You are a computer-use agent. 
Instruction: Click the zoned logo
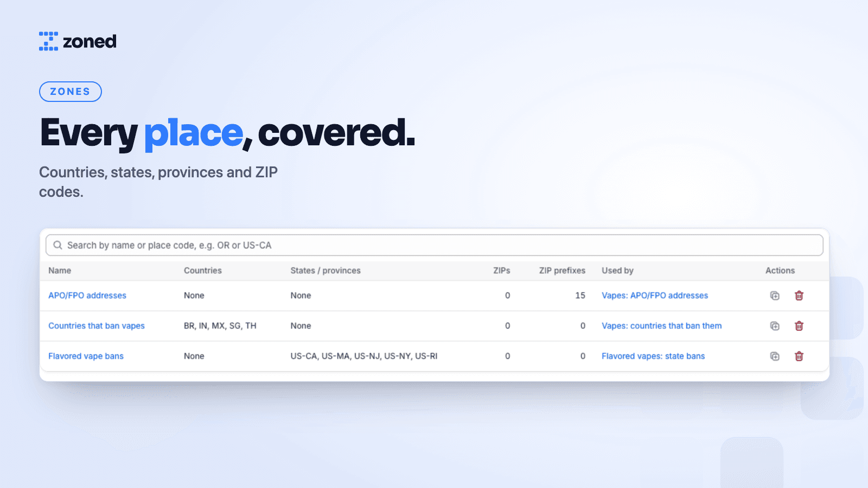click(x=78, y=41)
